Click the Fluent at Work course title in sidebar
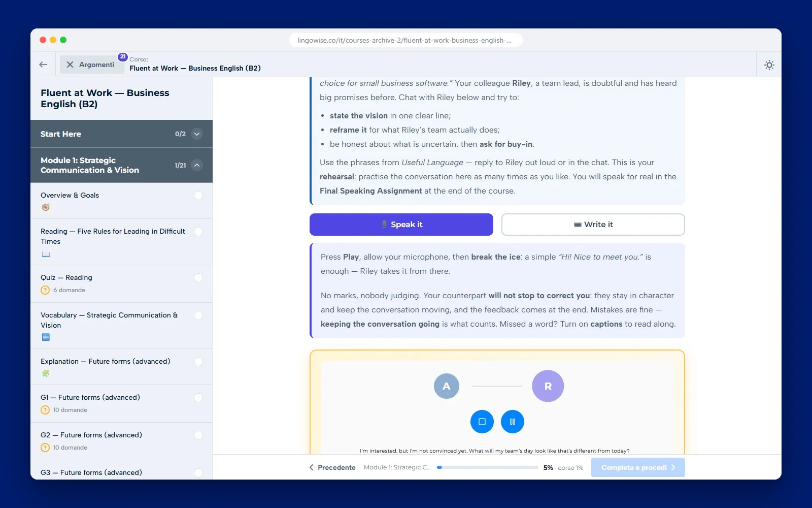This screenshot has height=508, width=812. (x=105, y=99)
